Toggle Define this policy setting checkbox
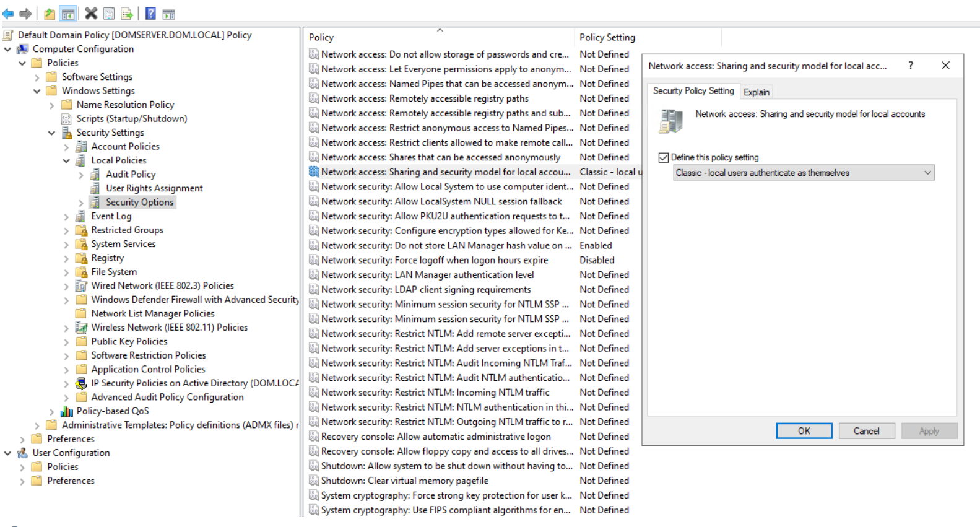This screenshot has width=980, height=527. 664,157
